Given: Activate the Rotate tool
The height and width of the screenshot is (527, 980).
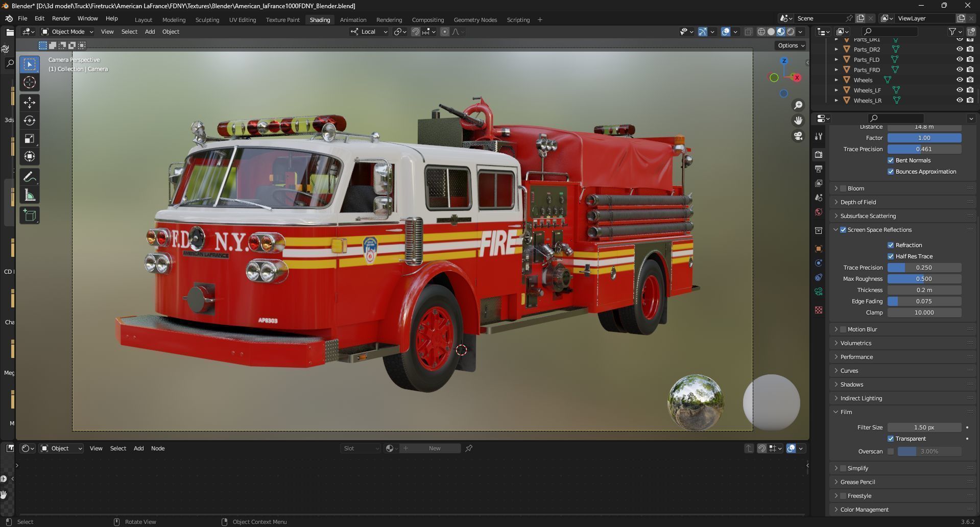Looking at the screenshot, I should click(x=30, y=121).
